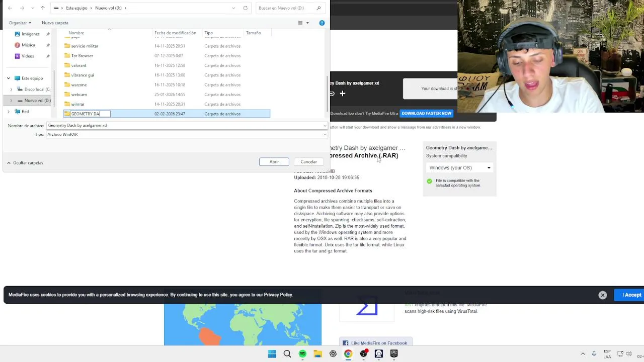Viewport: 644px width, 362px height.
Task: Open the Organizar menu
Action: pos(20,23)
